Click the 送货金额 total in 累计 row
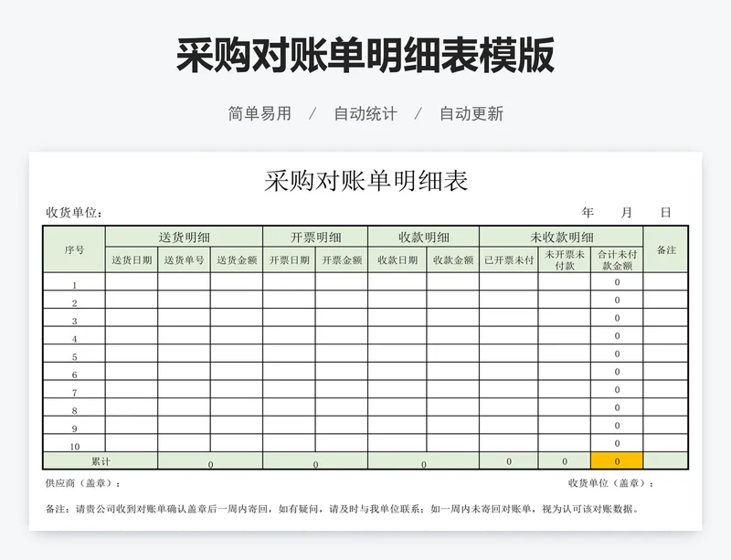 tap(210, 461)
